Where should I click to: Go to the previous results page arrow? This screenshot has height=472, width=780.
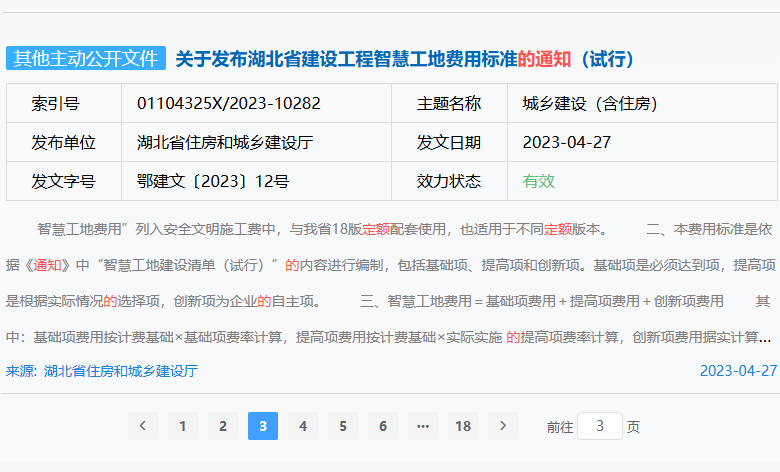click(x=143, y=426)
